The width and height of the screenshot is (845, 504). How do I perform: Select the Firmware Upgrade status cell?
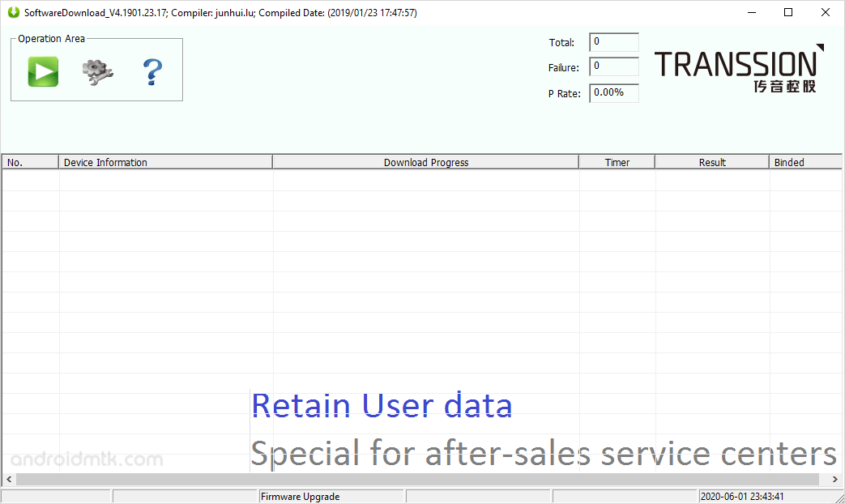coord(331,496)
